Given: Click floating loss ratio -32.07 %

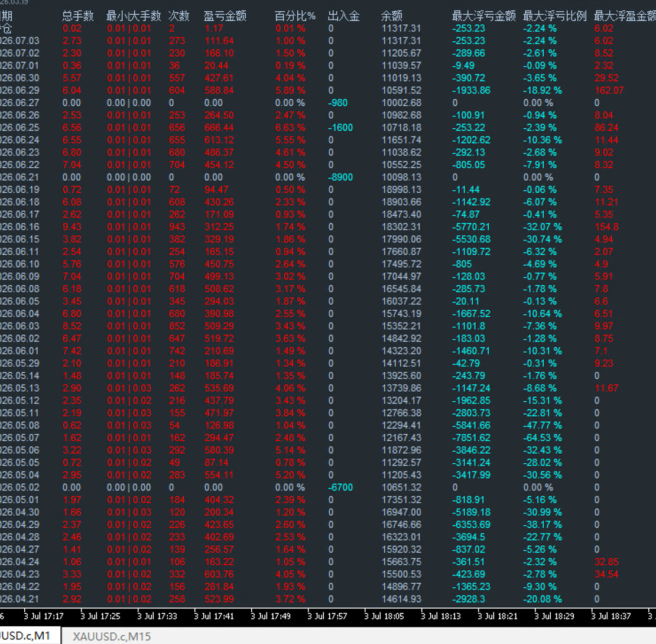Looking at the screenshot, I should pyautogui.click(x=542, y=227).
